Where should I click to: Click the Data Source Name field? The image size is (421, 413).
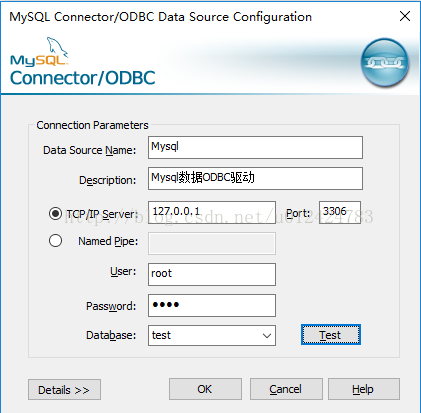[255, 147]
